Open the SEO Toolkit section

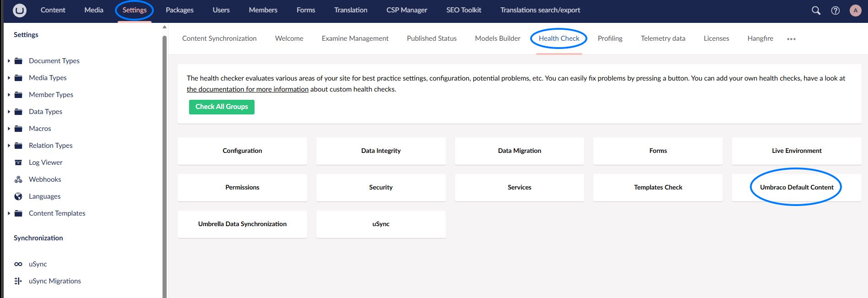click(x=464, y=10)
